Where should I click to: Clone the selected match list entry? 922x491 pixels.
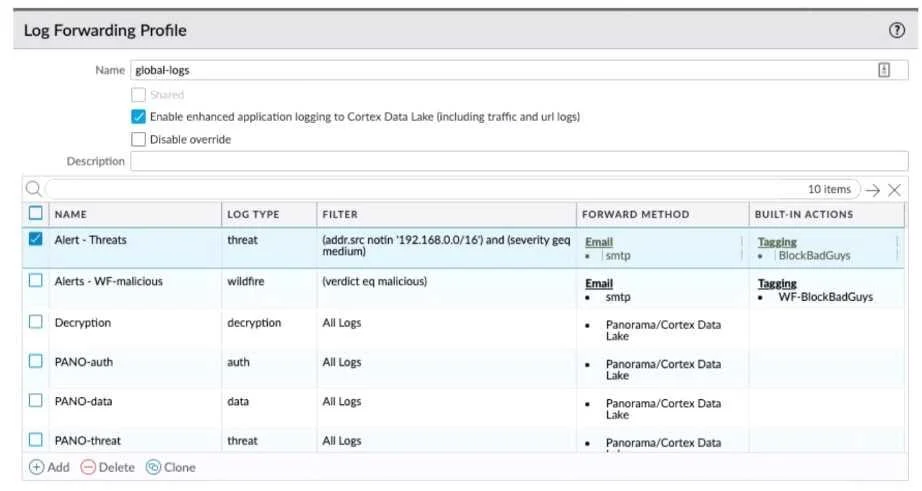[171, 467]
